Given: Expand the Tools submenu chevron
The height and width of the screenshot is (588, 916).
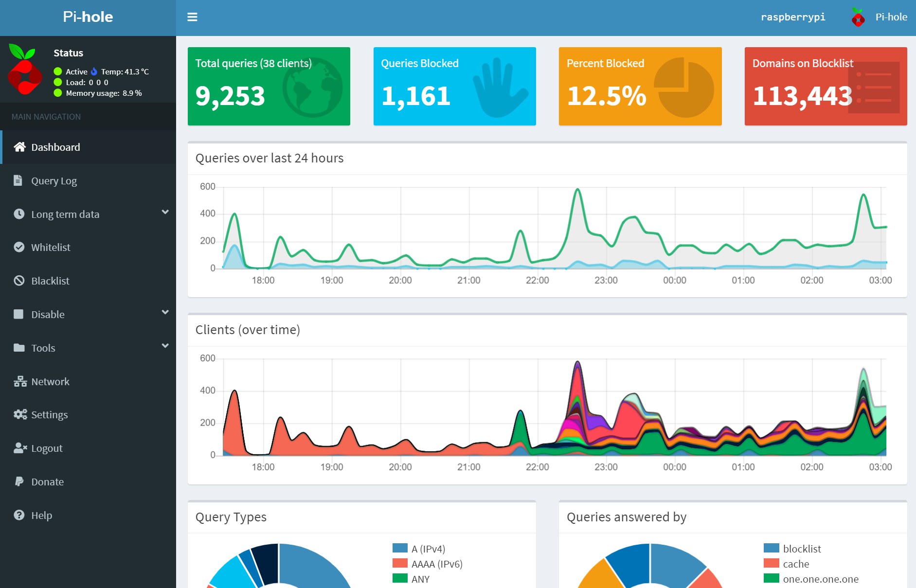Looking at the screenshot, I should coord(165,346).
